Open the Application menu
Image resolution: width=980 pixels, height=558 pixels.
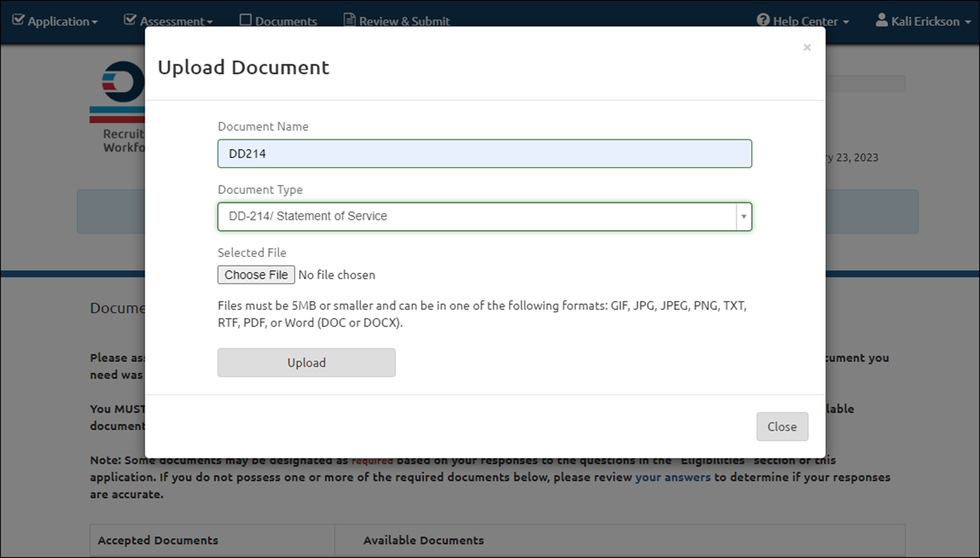coord(55,21)
